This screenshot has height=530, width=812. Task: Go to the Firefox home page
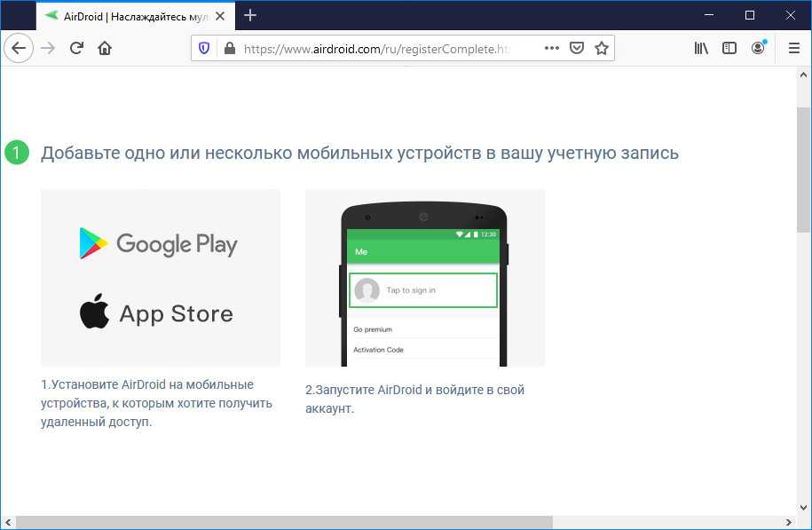(x=105, y=49)
